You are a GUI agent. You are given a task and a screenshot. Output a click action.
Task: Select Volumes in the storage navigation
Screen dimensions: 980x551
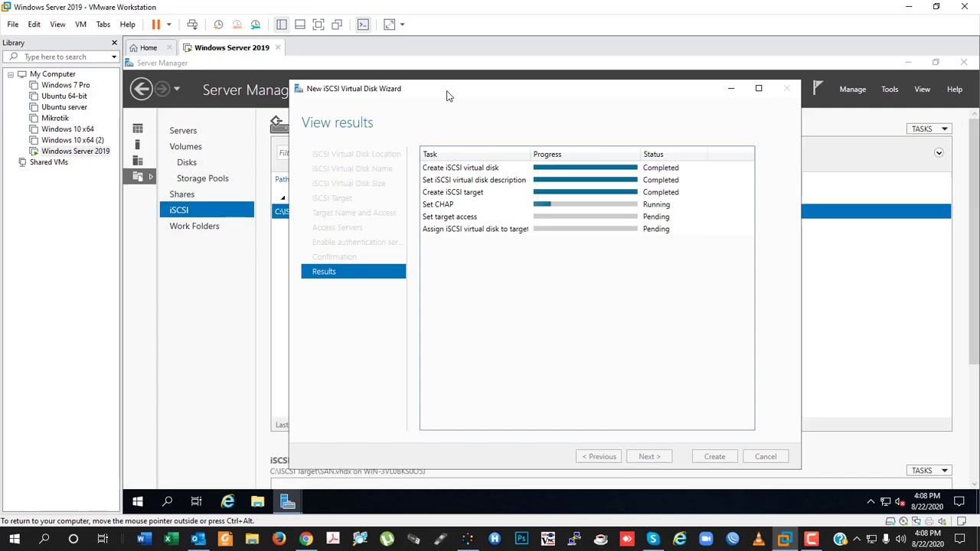click(186, 147)
